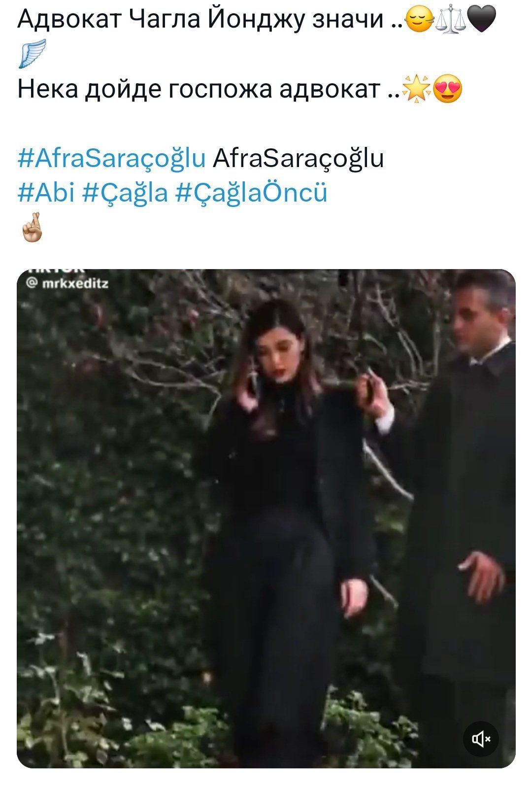Open the #AfraSaraçoğlu hashtag
The image size is (532, 789).
111,159
